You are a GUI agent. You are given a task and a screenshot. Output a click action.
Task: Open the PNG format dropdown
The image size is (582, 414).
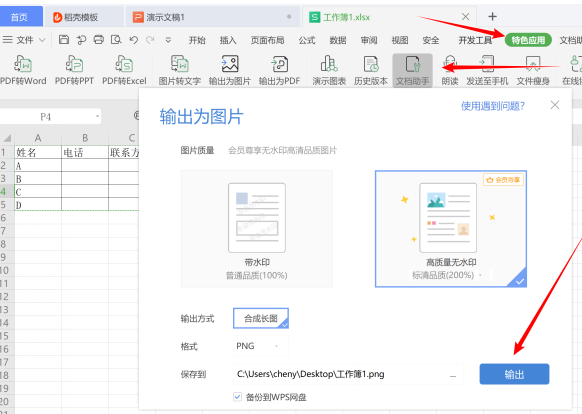coord(261,346)
